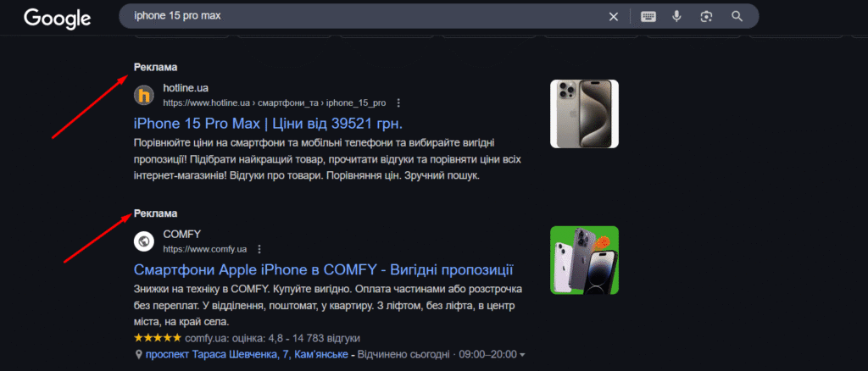Open three-dot menu next to hotline.ua URL
This screenshot has width=868, height=371.
[398, 102]
